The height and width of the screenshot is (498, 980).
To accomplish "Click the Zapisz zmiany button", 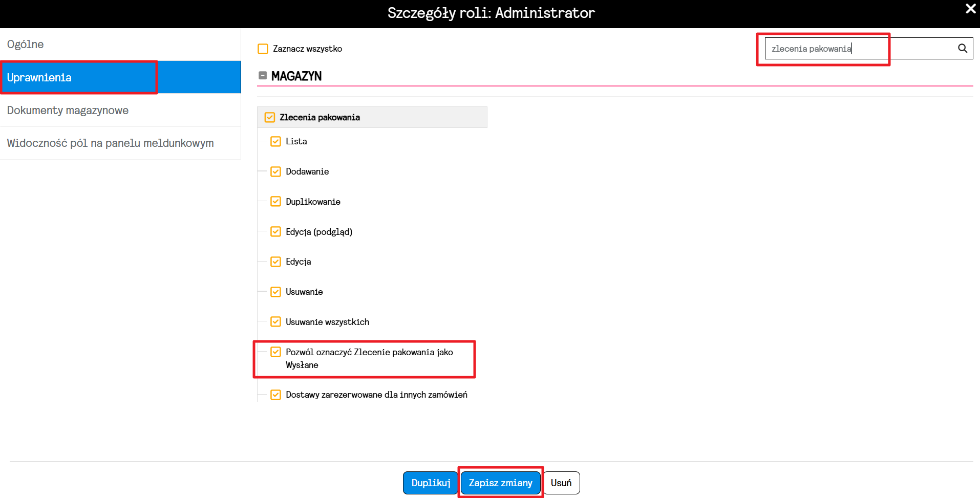I will [500, 483].
